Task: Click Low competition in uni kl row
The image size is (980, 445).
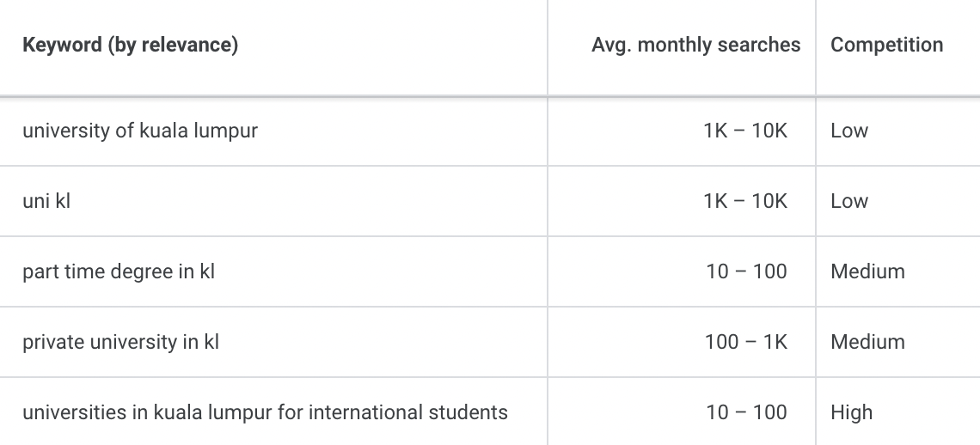Action: pos(849,201)
